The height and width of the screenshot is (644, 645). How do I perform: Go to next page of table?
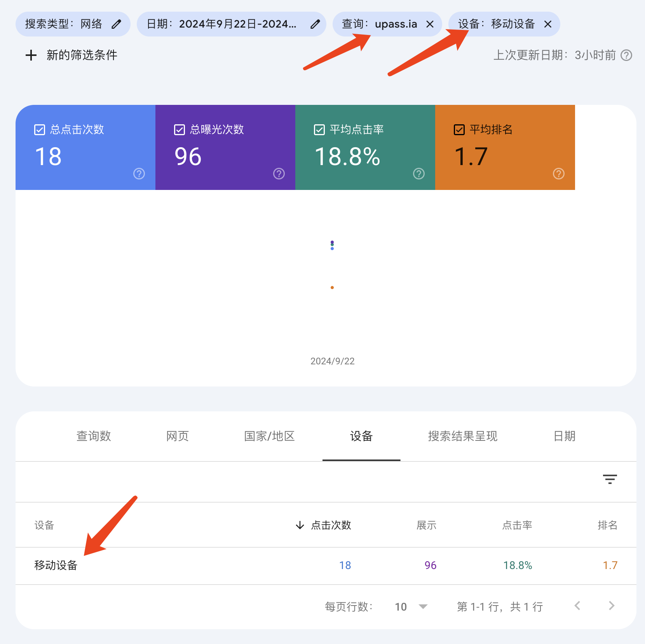pyautogui.click(x=612, y=606)
